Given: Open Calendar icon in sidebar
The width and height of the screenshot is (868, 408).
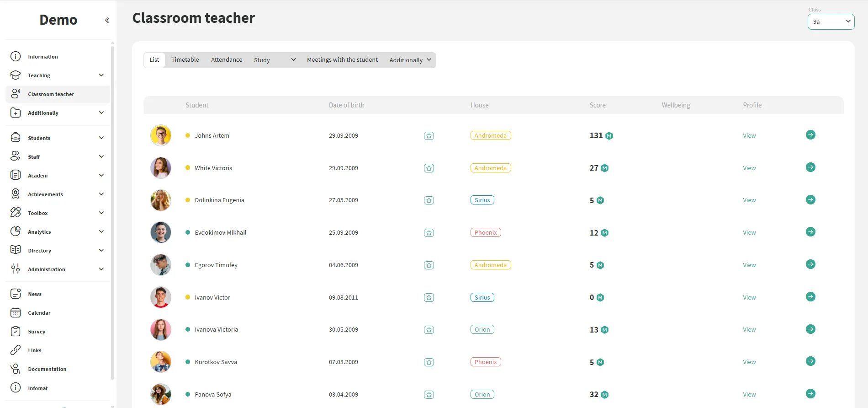Looking at the screenshot, I should point(16,313).
